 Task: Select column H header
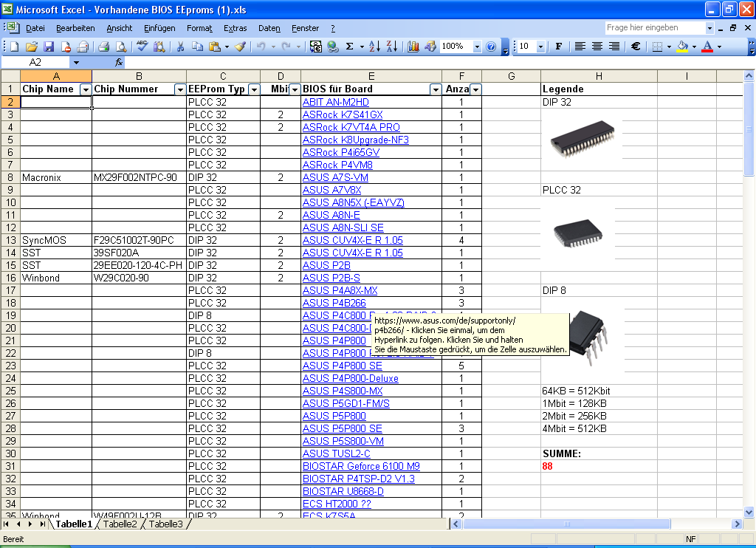click(599, 76)
